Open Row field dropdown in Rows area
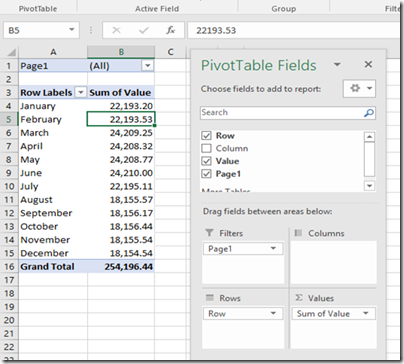 273,313
